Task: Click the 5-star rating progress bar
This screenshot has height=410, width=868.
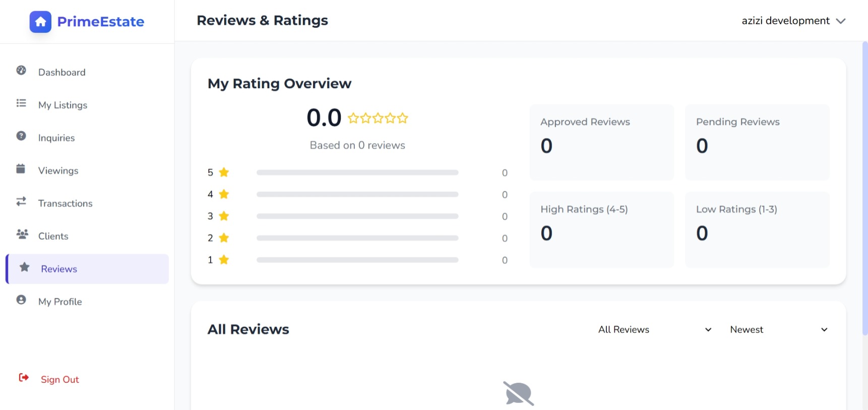Action: [357, 173]
